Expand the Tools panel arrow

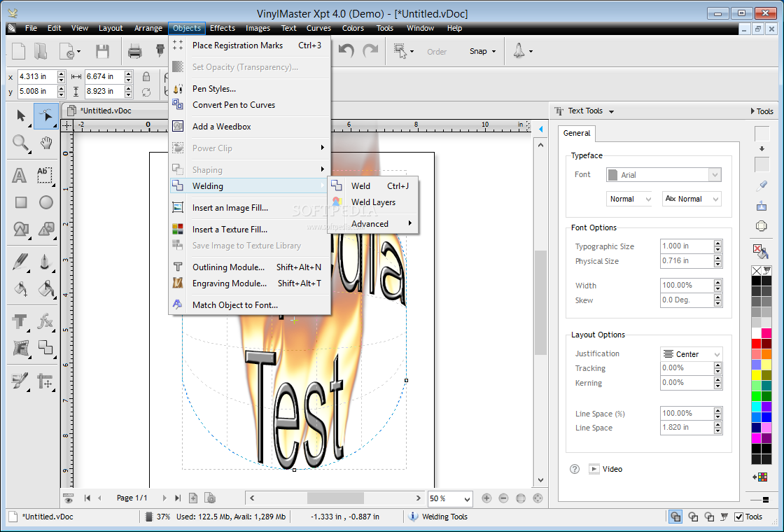(753, 111)
